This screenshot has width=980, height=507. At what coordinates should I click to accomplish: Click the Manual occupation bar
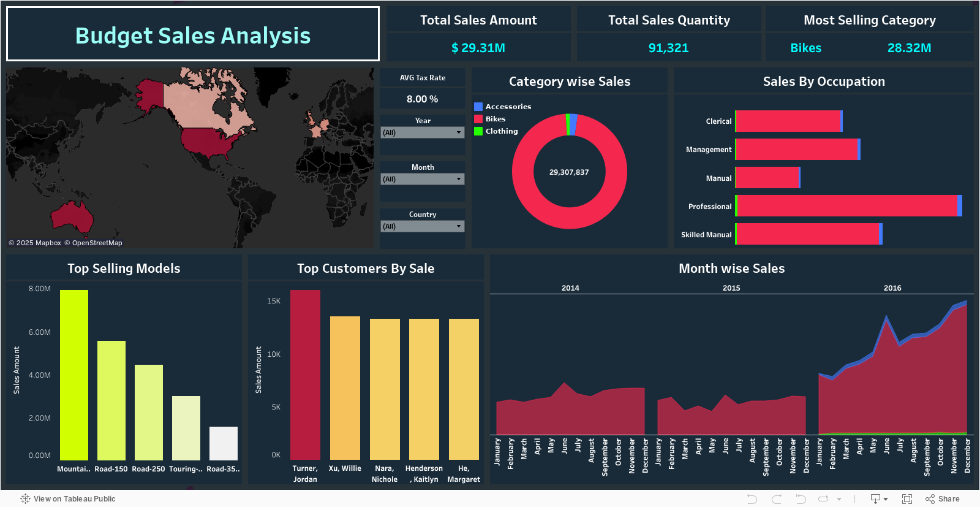(767, 178)
